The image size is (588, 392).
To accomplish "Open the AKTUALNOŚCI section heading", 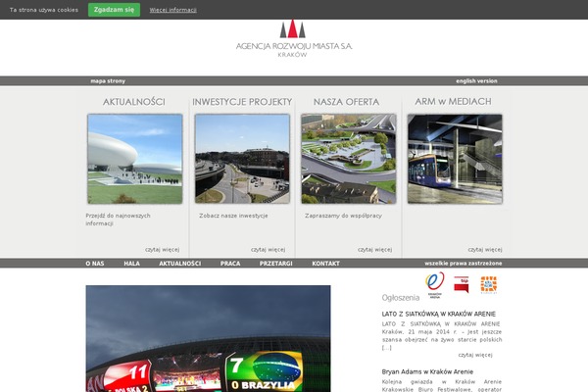I will click(x=134, y=102).
